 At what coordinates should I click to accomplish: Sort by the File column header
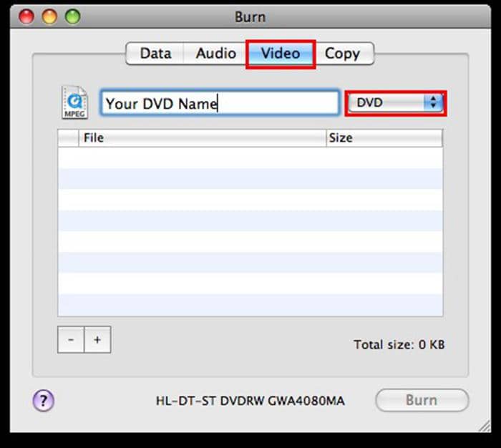[203, 138]
